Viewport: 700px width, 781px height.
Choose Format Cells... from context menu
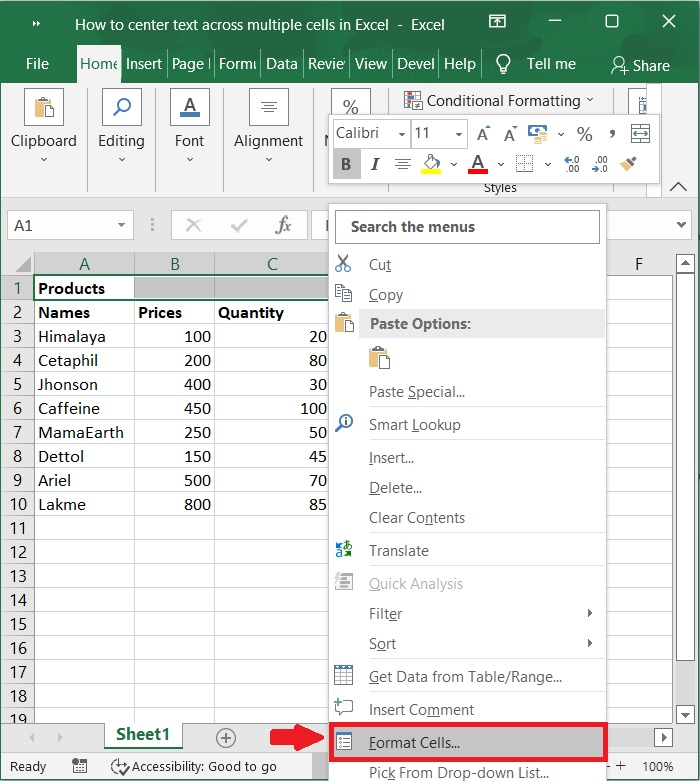(x=467, y=742)
